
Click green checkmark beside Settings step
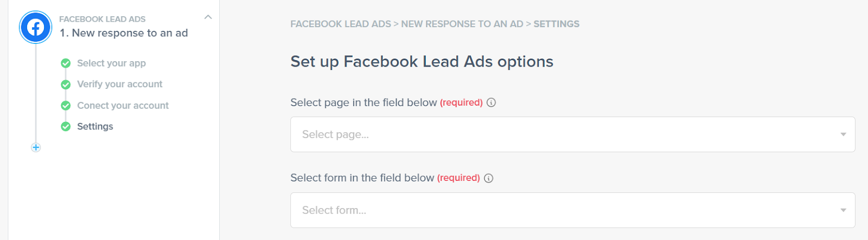click(66, 127)
